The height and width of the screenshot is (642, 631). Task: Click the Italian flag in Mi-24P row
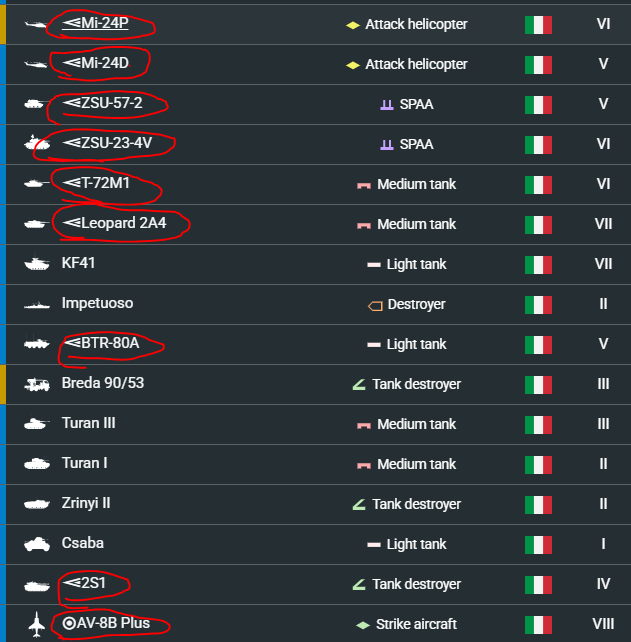pyautogui.click(x=538, y=25)
